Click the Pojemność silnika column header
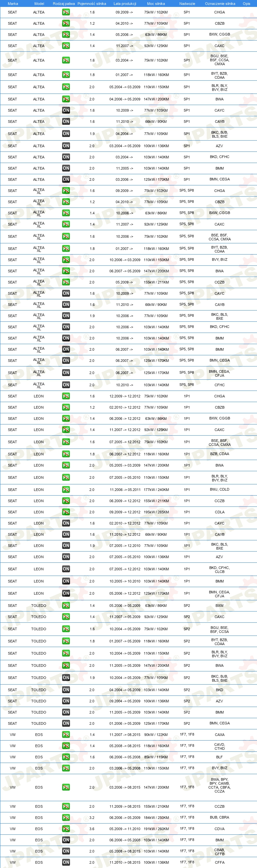 coord(92,4)
